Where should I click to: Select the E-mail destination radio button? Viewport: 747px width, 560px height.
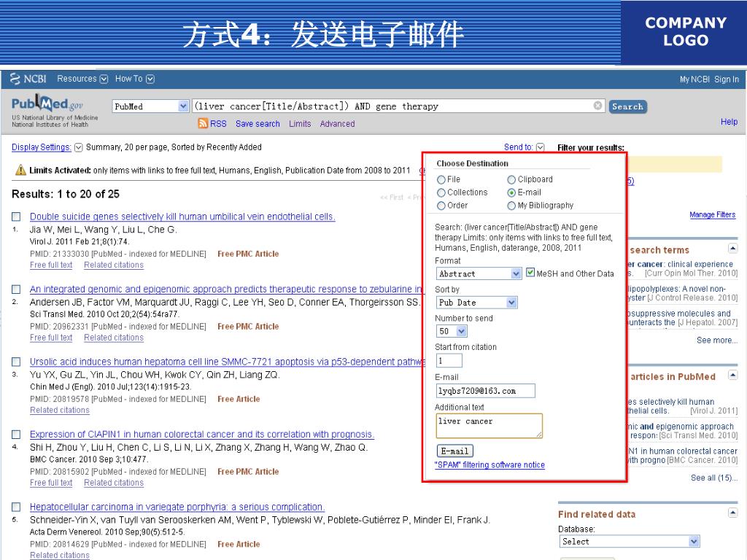(x=511, y=192)
